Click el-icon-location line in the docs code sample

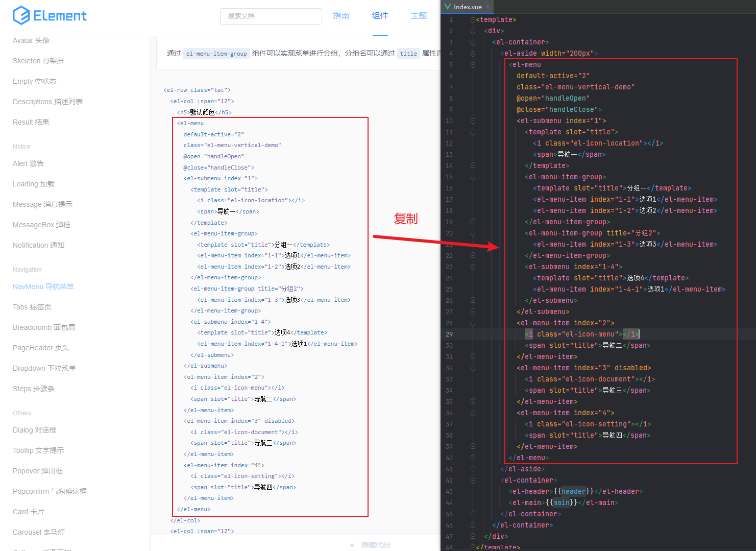(251, 200)
